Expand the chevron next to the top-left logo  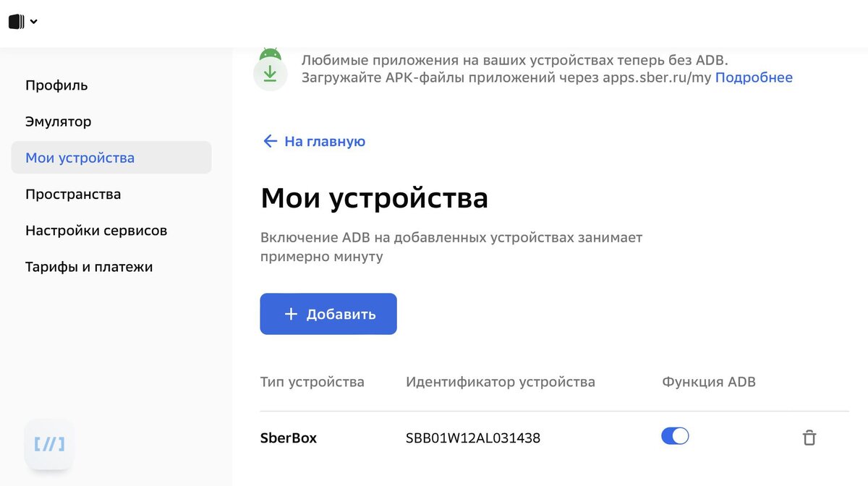[33, 21]
